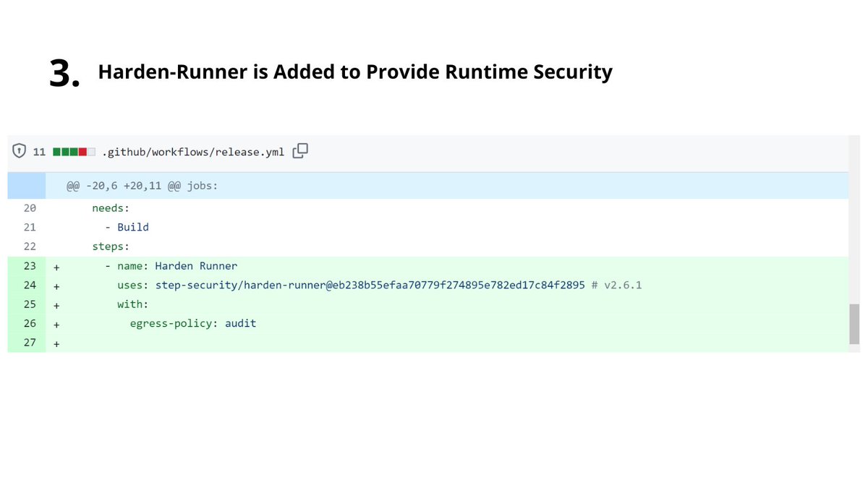Select line number 21
Screen dimensions: 868x488
pos(30,227)
